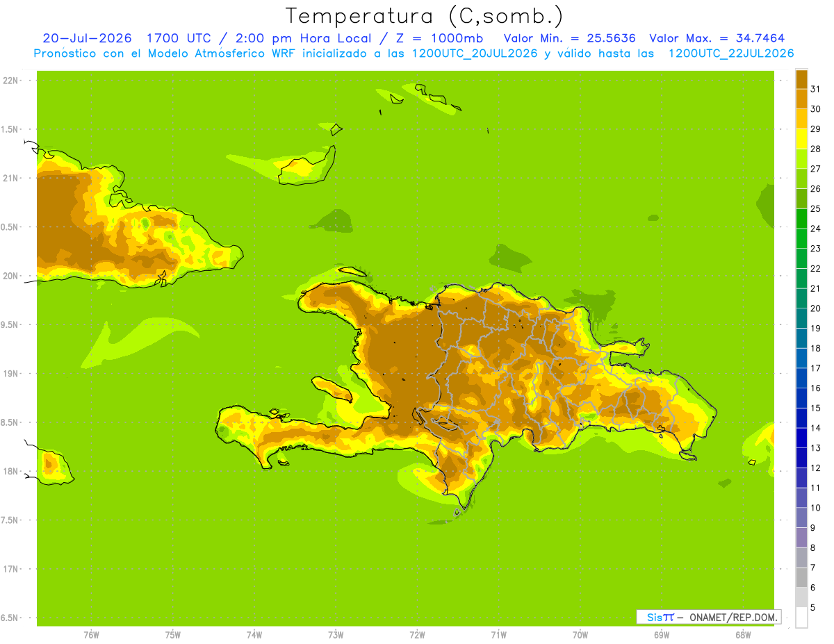Click the 17N latitude label
The image size is (834, 644).
(x=10, y=569)
